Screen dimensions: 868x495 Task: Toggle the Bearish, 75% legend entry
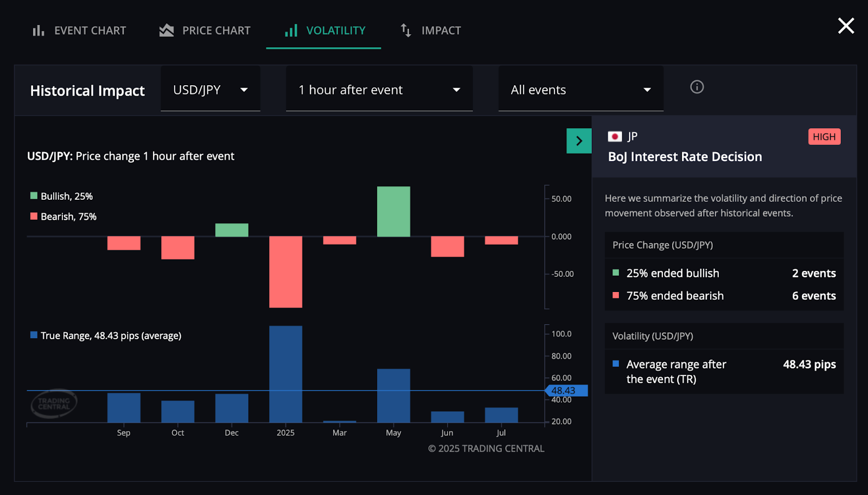click(x=63, y=217)
